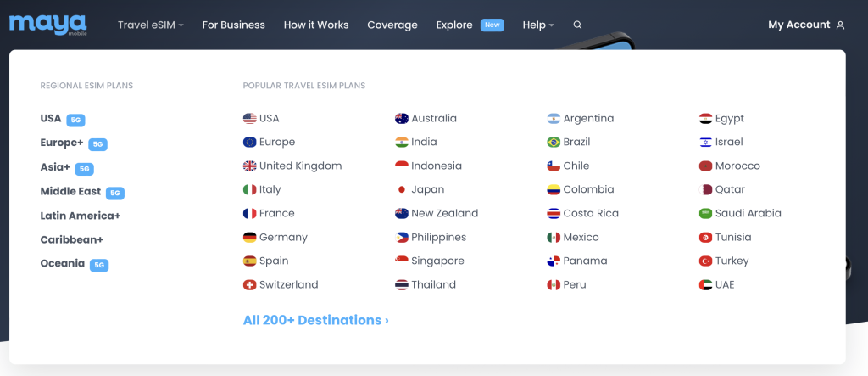Select the Middle East regional plan
This screenshot has width=868, height=376.
coord(82,192)
